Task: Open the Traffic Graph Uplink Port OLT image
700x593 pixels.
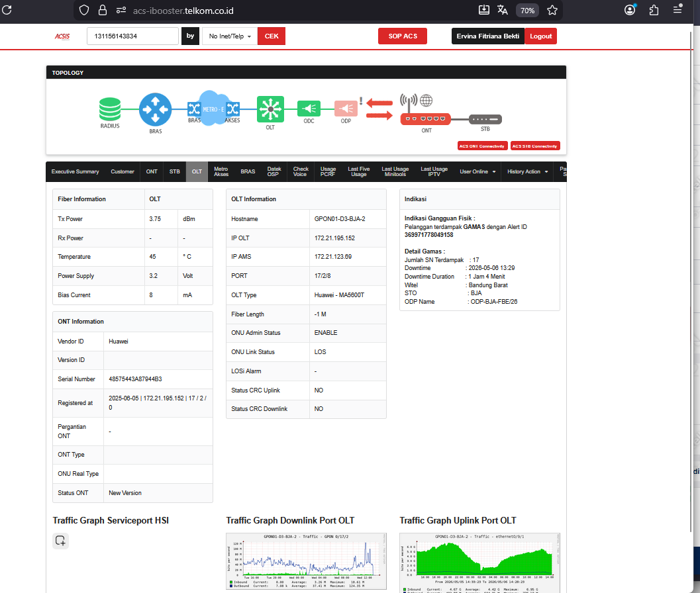Action: point(479,563)
